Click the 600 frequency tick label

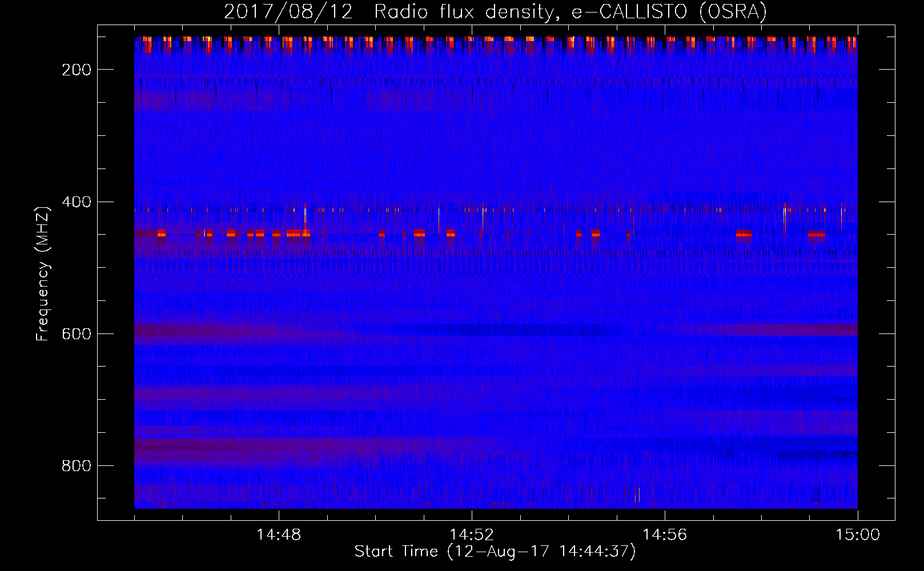click(x=77, y=334)
